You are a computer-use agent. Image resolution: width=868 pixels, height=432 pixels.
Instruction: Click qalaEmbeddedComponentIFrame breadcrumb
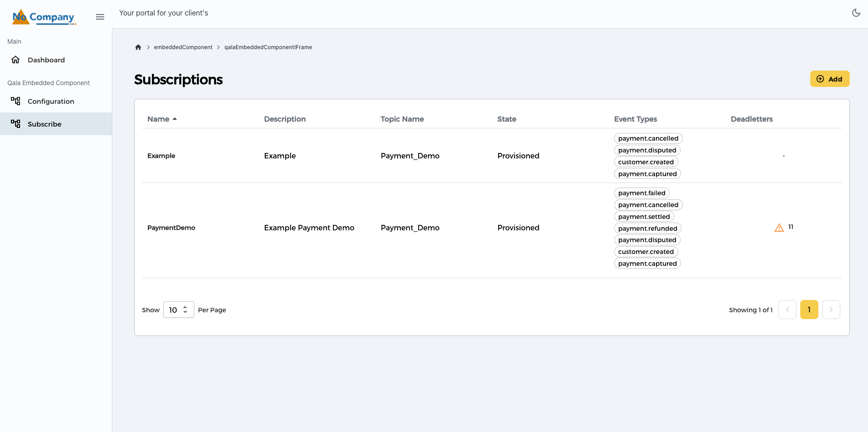pos(268,47)
